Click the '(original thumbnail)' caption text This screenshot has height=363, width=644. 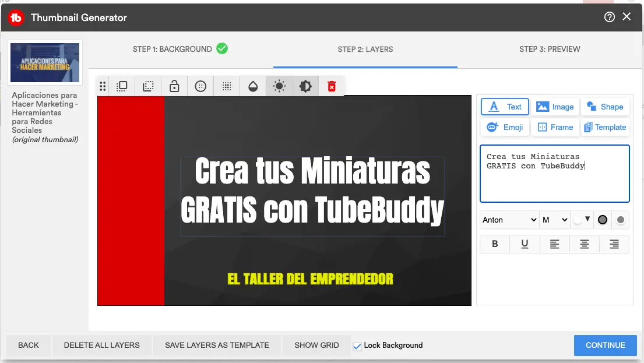(45, 140)
